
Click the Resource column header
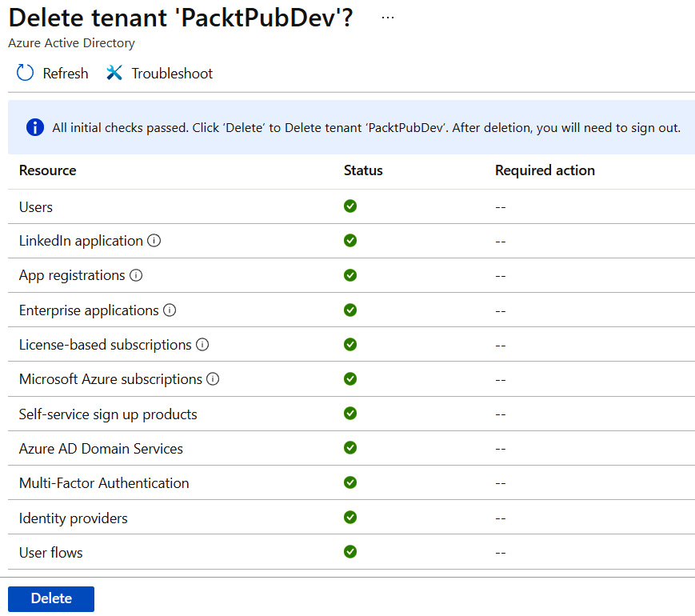pos(47,170)
